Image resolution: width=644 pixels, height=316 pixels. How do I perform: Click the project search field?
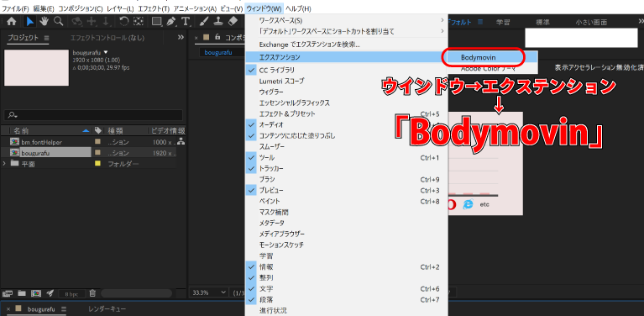pos(94,115)
